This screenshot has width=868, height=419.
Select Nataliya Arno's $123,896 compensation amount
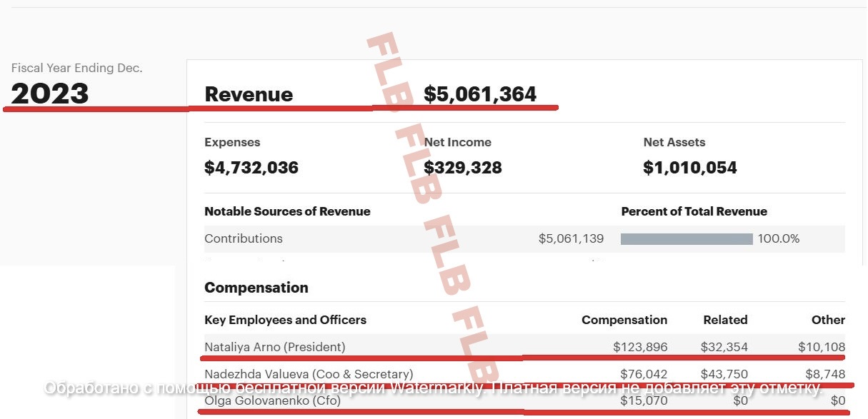tap(640, 347)
